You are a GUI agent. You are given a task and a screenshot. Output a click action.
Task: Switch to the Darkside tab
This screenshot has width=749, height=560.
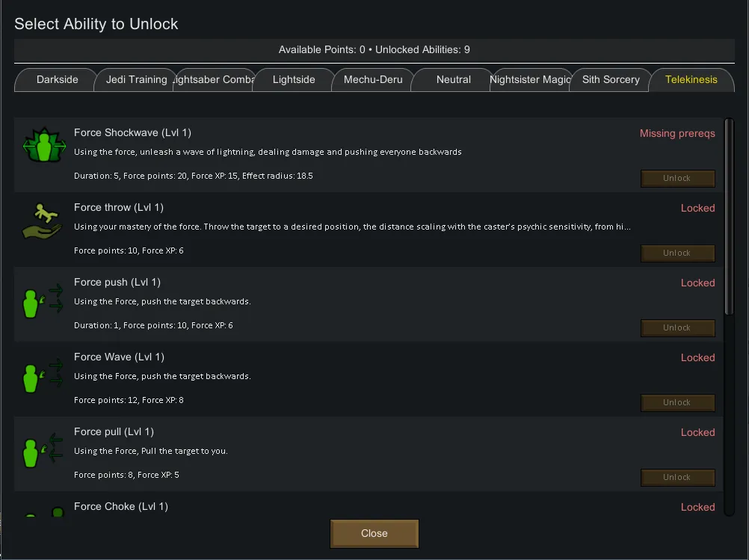(57, 80)
